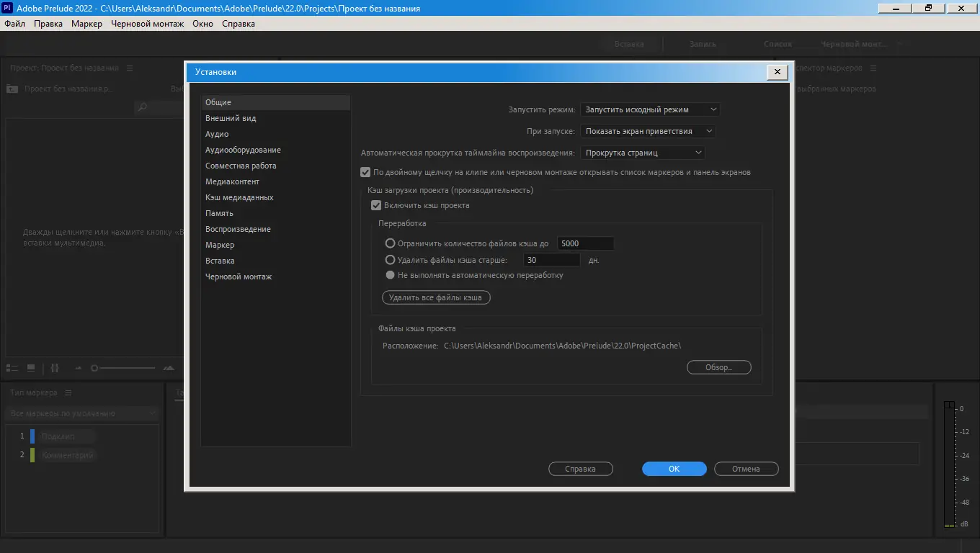980x553 pixels.
Task: Open the marker inspector panel menu icon
Action: (873, 68)
